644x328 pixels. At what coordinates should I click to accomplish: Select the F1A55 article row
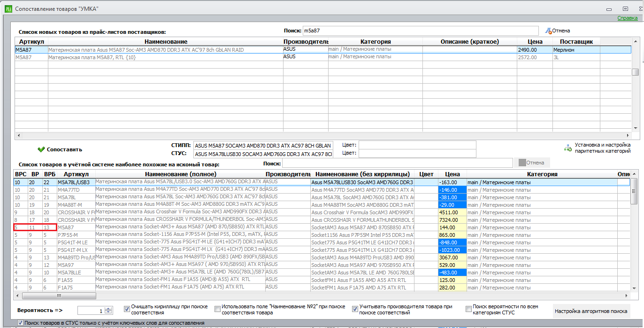pyautogui.click(x=322, y=280)
